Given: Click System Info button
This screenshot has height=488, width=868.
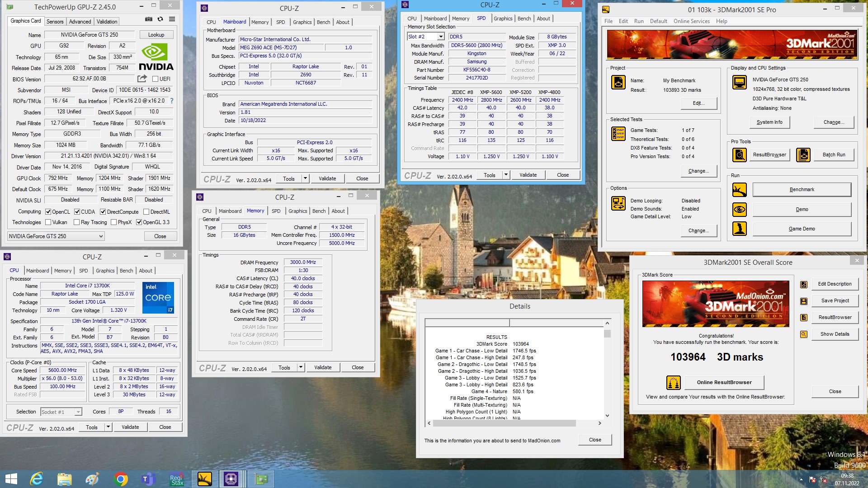Looking at the screenshot, I should pyautogui.click(x=769, y=122).
